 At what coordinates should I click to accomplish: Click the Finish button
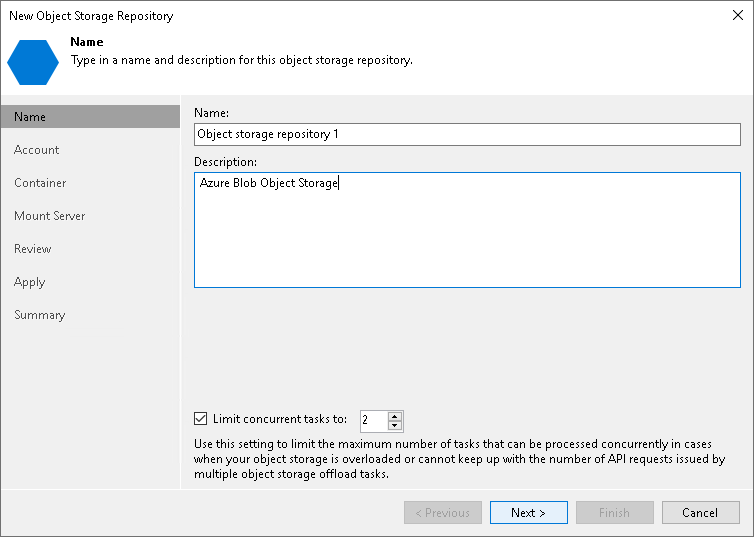(614, 513)
